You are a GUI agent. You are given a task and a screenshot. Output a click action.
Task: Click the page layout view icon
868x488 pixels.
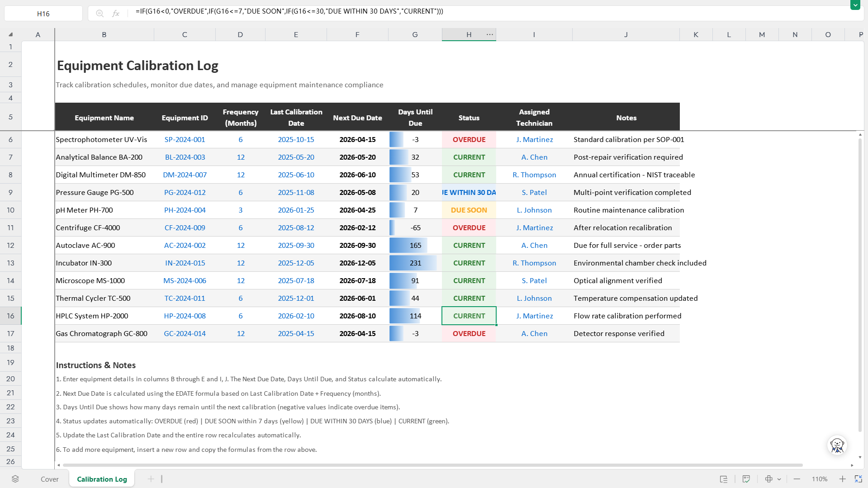coord(724,479)
